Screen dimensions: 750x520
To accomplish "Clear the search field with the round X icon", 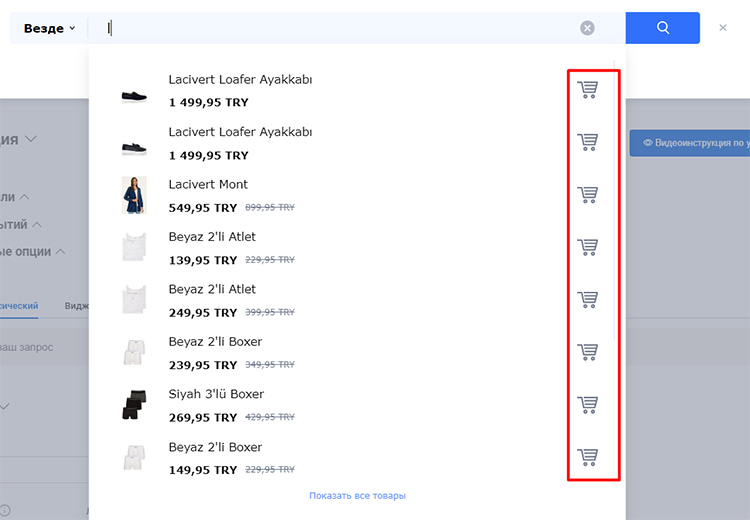I will [x=588, y=28].
